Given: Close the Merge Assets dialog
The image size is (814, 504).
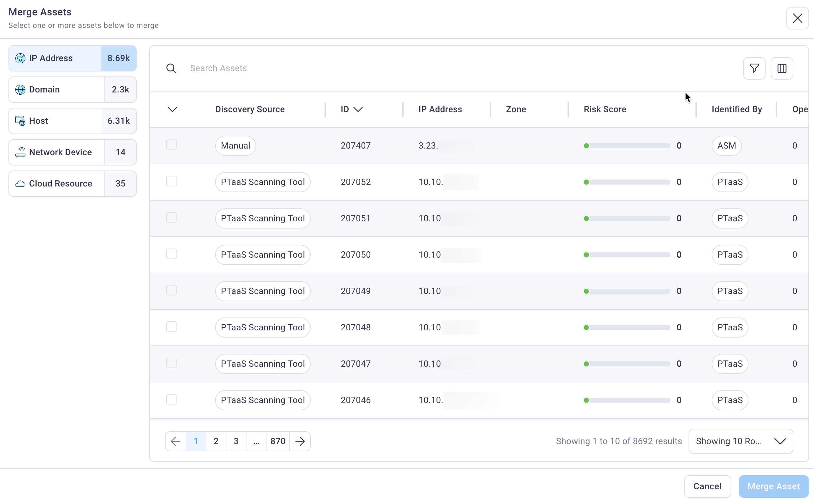Looking at the screenshot, I should pyautogui.click(x=797, y=18).
